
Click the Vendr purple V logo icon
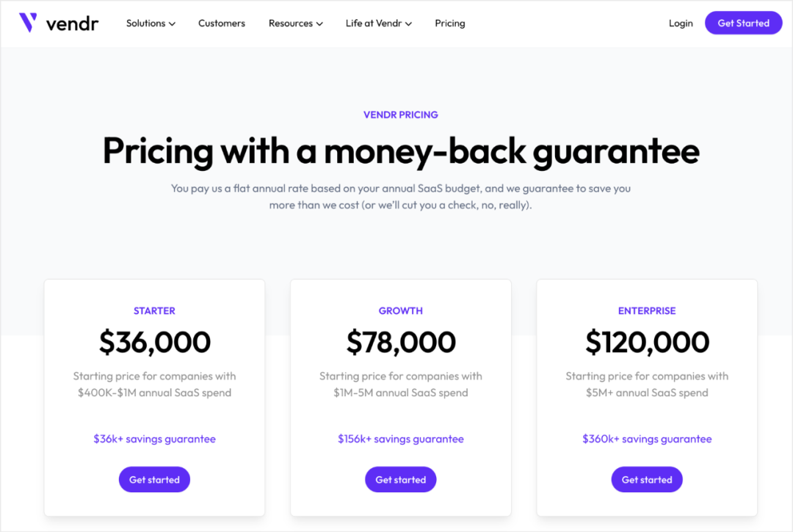coord(28,23)
